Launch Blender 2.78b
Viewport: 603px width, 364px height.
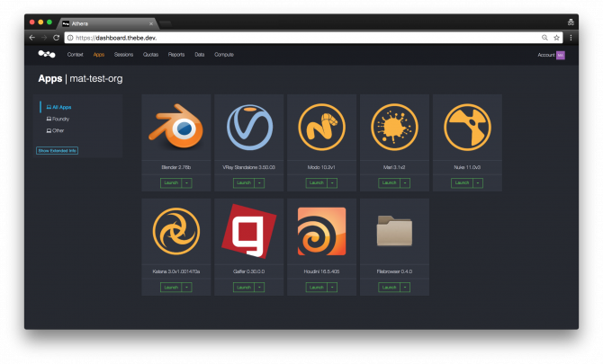171,183
